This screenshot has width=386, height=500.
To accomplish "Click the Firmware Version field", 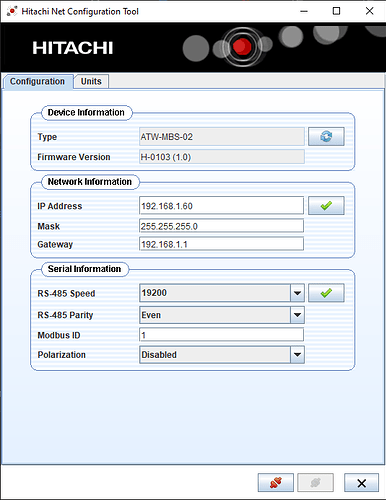I will (222, 157).
